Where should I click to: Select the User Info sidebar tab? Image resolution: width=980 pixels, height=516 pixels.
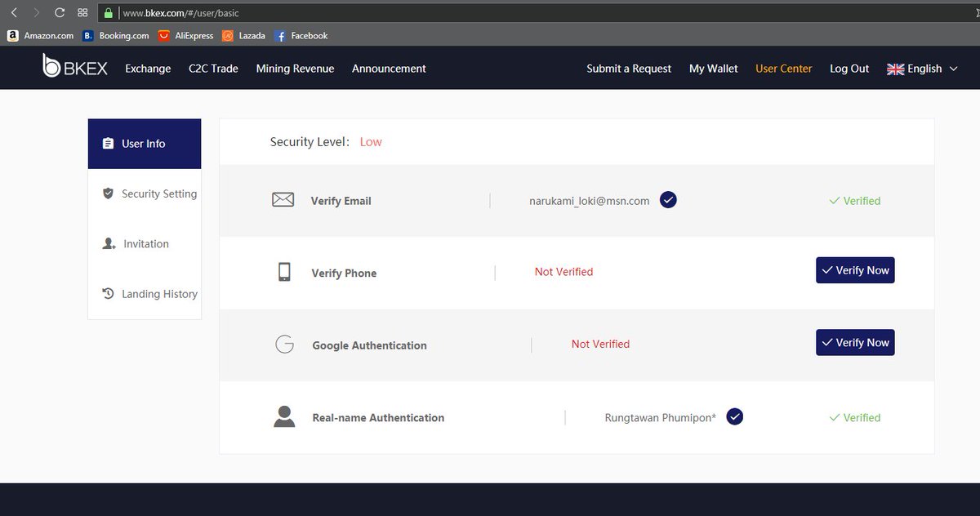[145, 144]
